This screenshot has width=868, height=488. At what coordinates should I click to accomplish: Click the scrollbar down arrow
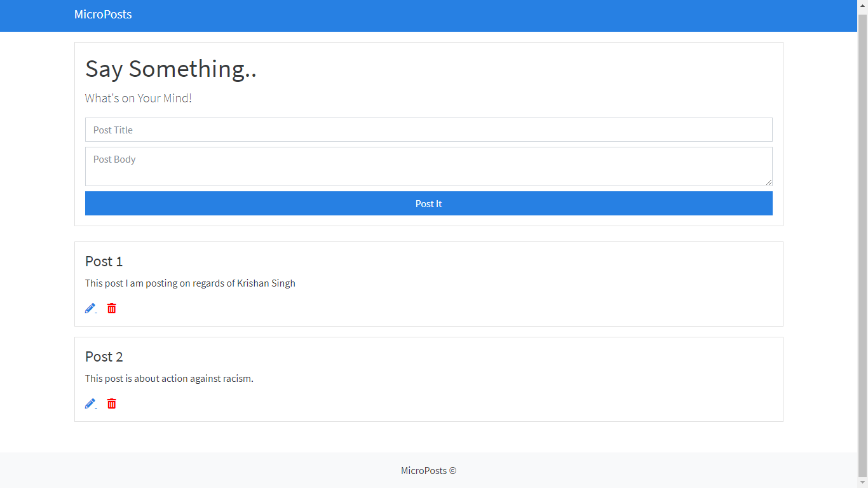click(863, 483)
